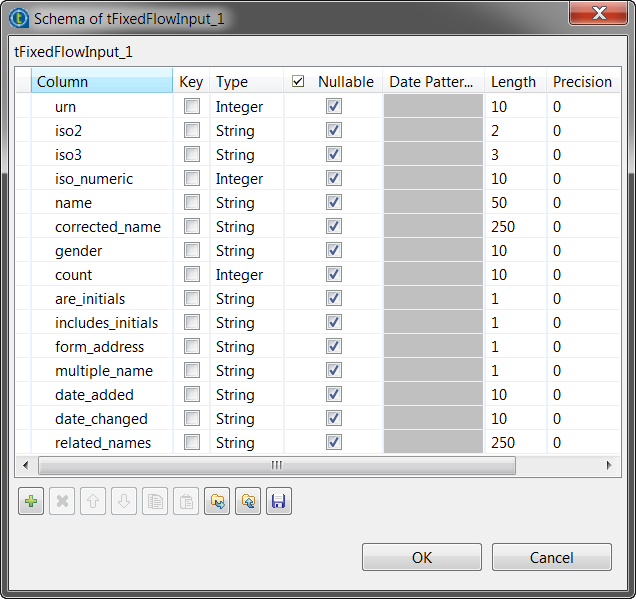Viewport: 636px width, 599px height.
Task: Check the Key box for urn
Action: [192, 106]
